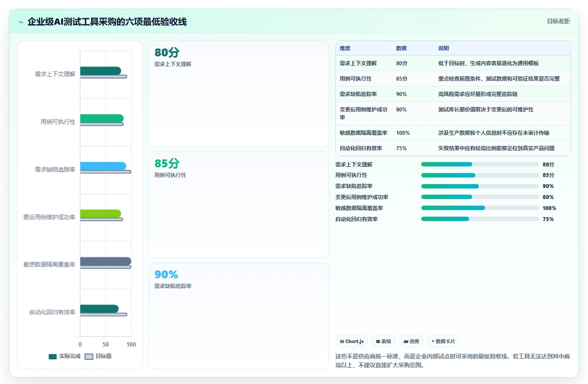This screenshot has height=384, width=588.
Task: Select the 90% 需求缺陷追踪率 card
Action: click(239, 316)
